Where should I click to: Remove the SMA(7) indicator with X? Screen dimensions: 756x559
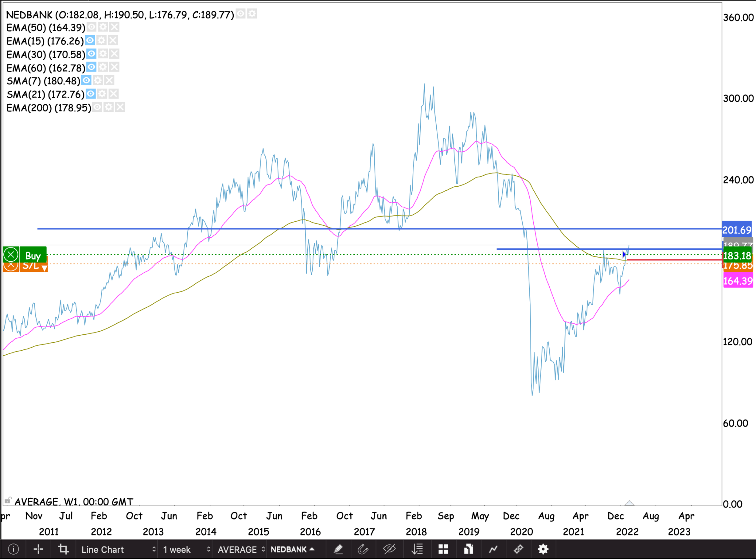click(109, 80)
